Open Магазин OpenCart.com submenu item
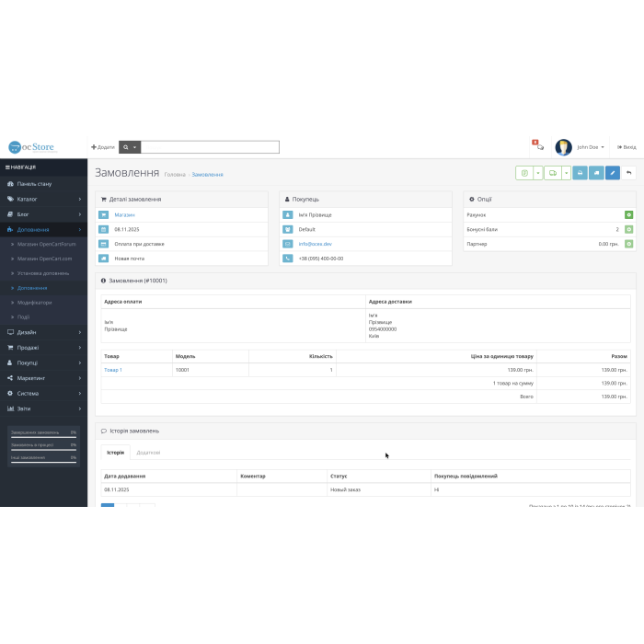This screenshot has width=644, height=644. (x=44, y=259)
